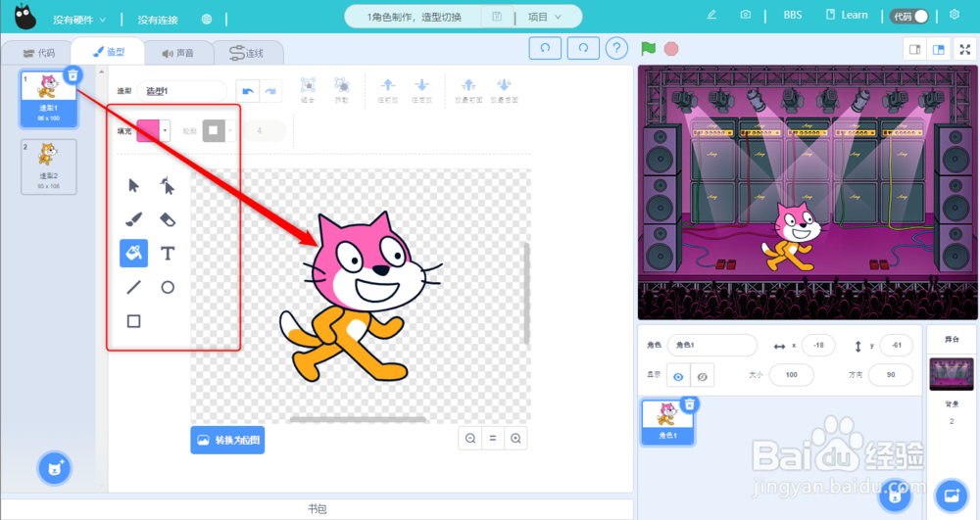Click the send backward (往后放) icon
The height and width of the screenshot is (520, 980).
point(421,90)
